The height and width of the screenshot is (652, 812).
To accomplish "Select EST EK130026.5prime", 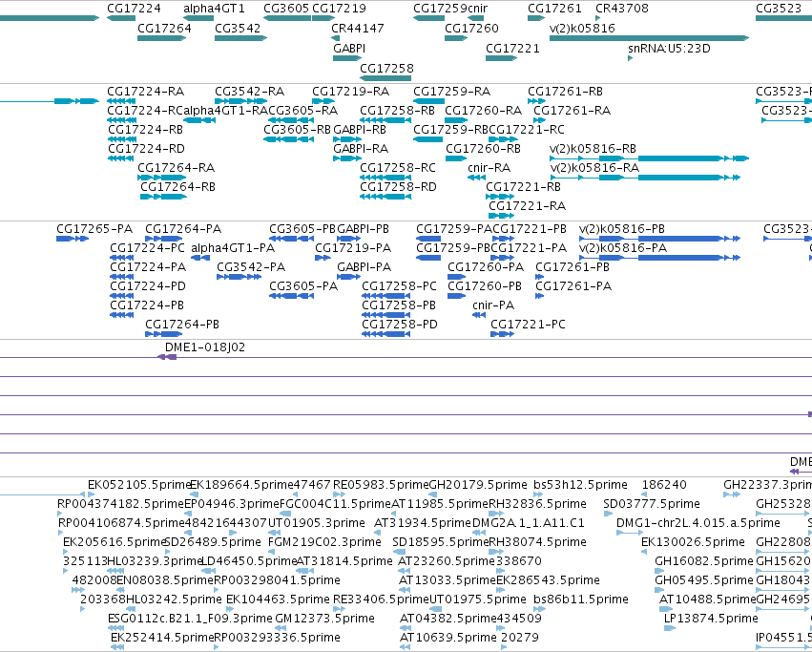I will (644, 552).
